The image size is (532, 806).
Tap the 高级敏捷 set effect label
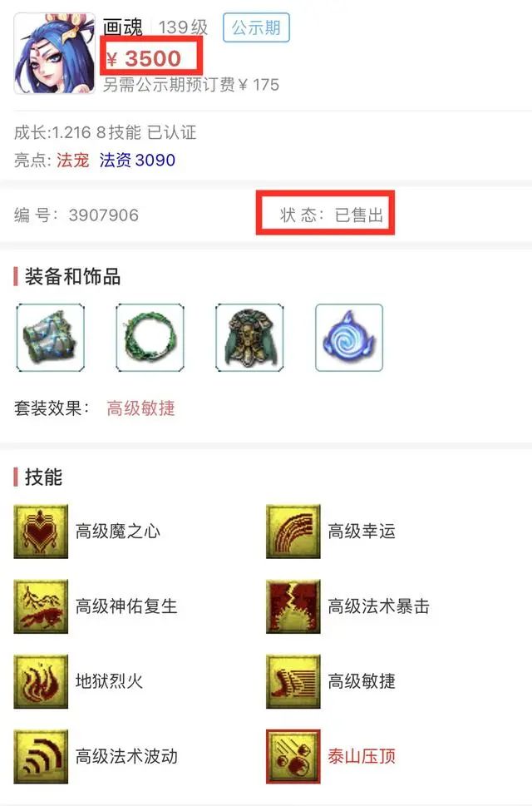pos(140,408)
